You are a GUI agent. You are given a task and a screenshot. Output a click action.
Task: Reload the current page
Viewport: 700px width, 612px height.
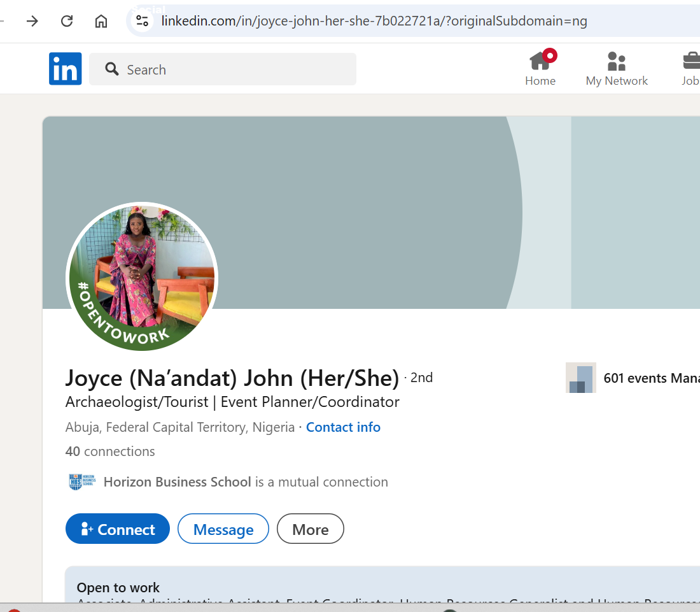pos(67,21)
